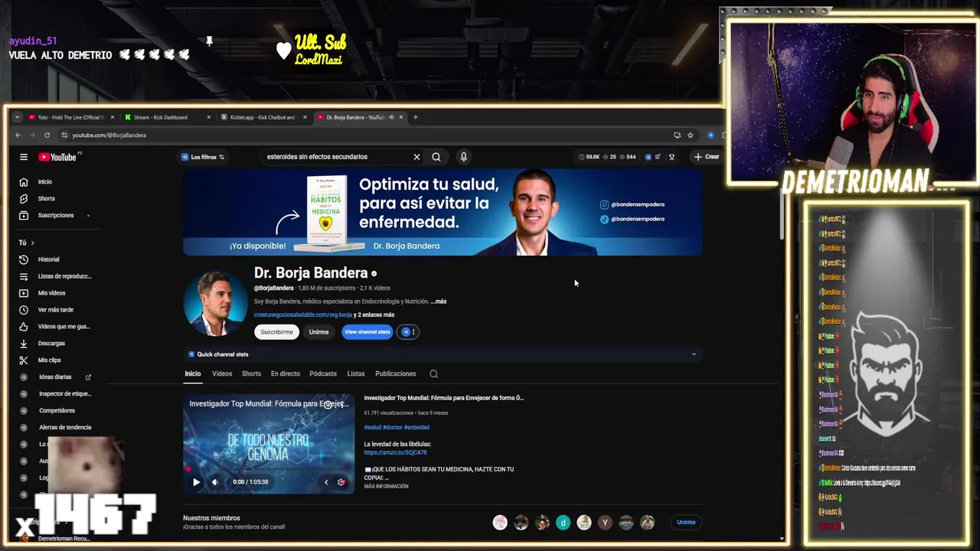Image resolution: width=980 pixels, height=551 pixels.
Task: Expand the video description with MÁS INFORMACIÓN
Action: pos(386,487)
